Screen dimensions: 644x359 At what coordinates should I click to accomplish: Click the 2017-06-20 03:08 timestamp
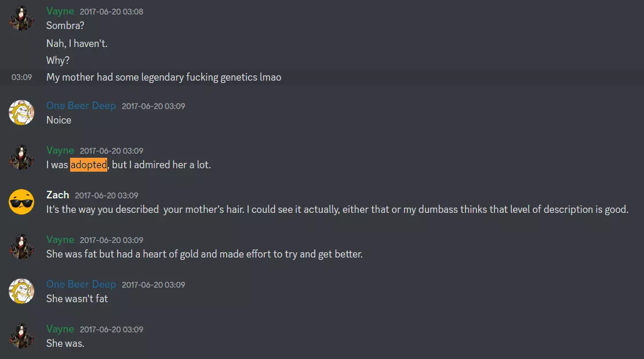tap(111, 12)
